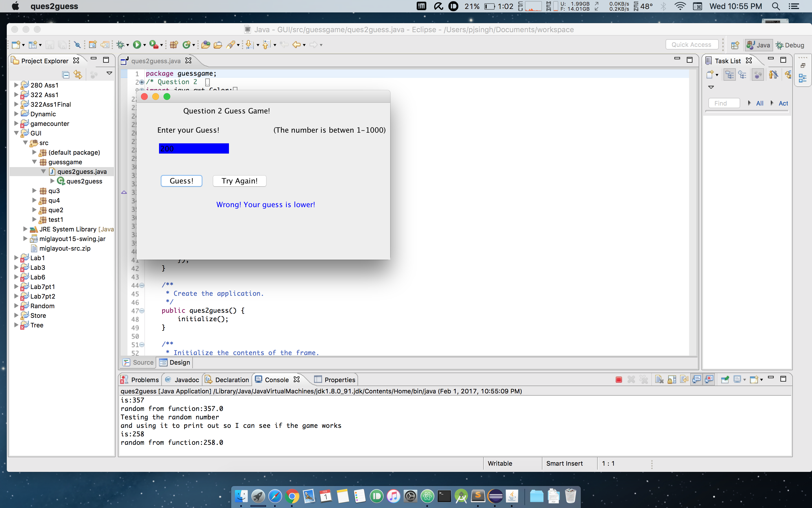Click the Skip All Breakpoints icon
Screen dimensions: 812x508
78,45
